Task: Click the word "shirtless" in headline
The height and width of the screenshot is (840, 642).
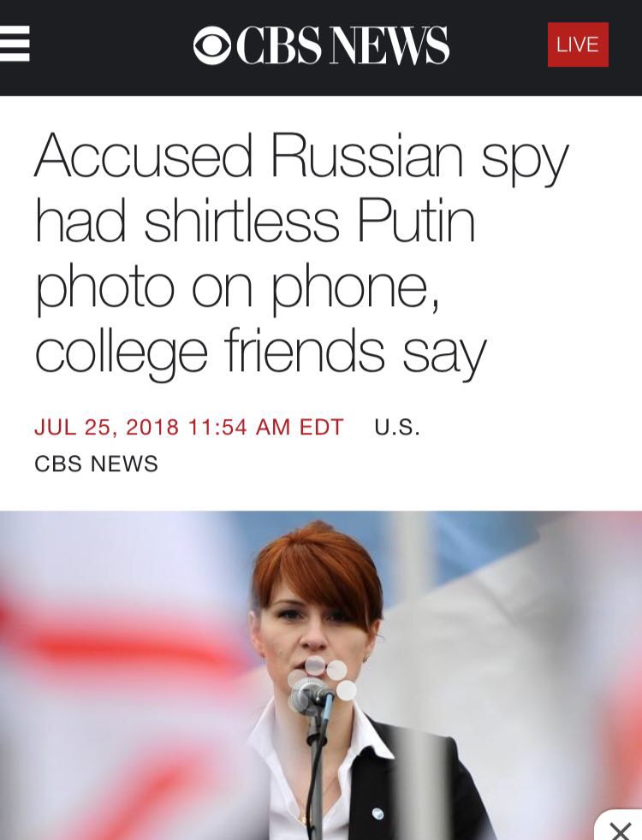Action: pos(241,220)
